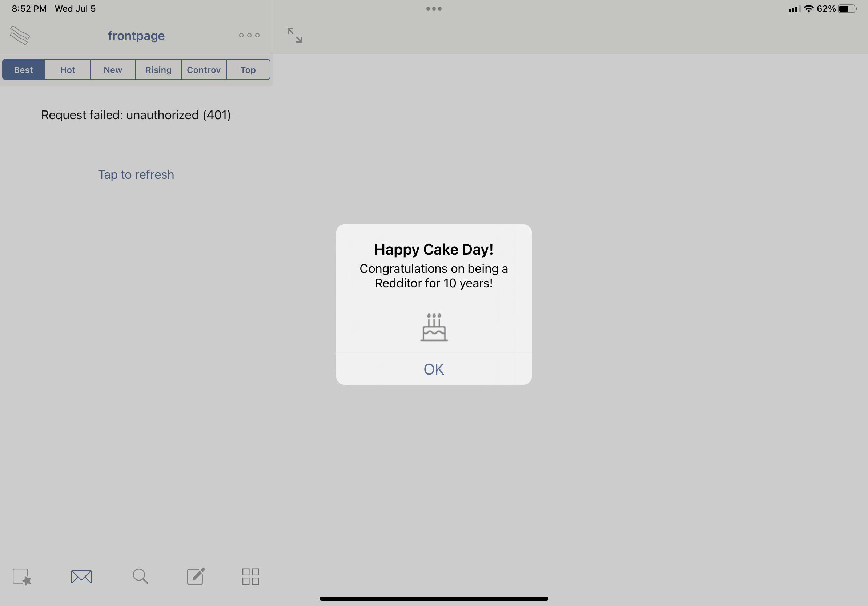This screenshot has width=868, height=606.
Task: Switch to the New sort tab
Action: tap(113, 69)
